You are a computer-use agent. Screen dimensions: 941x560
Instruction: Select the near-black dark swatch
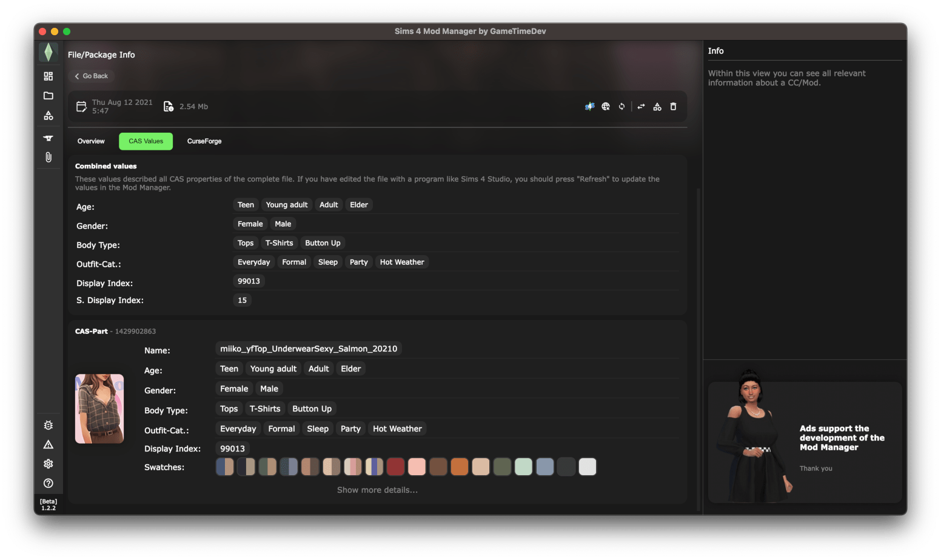(x=566, y=467)
